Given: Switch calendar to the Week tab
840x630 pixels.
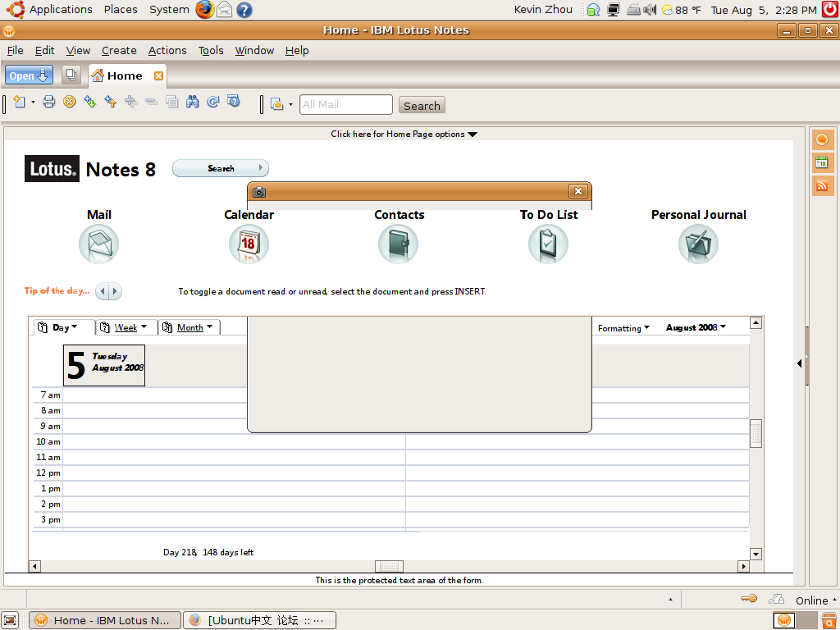Looking at the screenshot, I should (126, 327).
